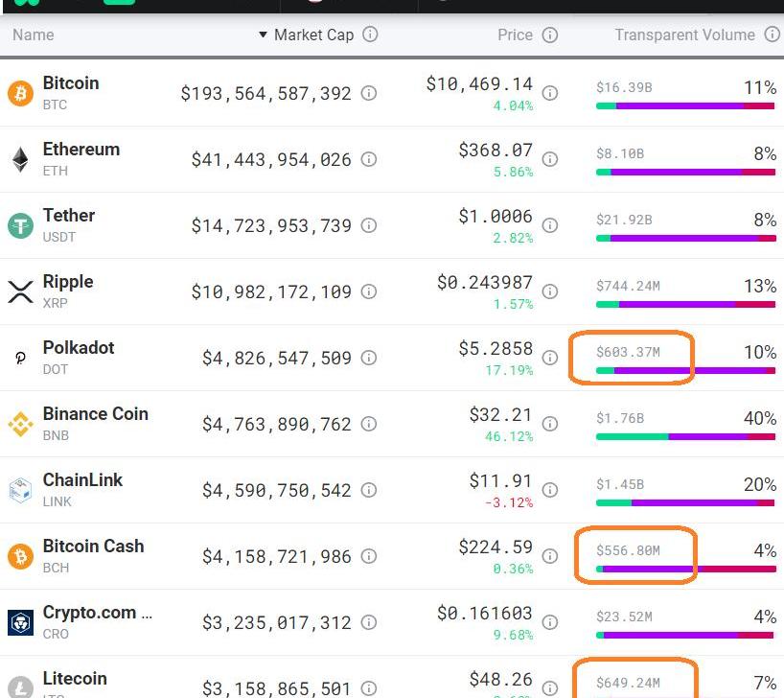784x698 pixels.
Task: Click the Polkadot logo icon
Action: pos(20,358)
